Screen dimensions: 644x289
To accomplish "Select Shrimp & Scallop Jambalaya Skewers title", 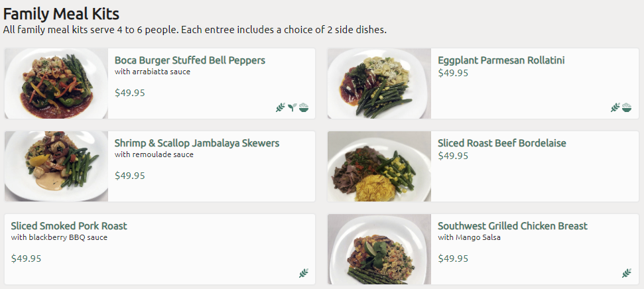I will click(x=197, y=143).
